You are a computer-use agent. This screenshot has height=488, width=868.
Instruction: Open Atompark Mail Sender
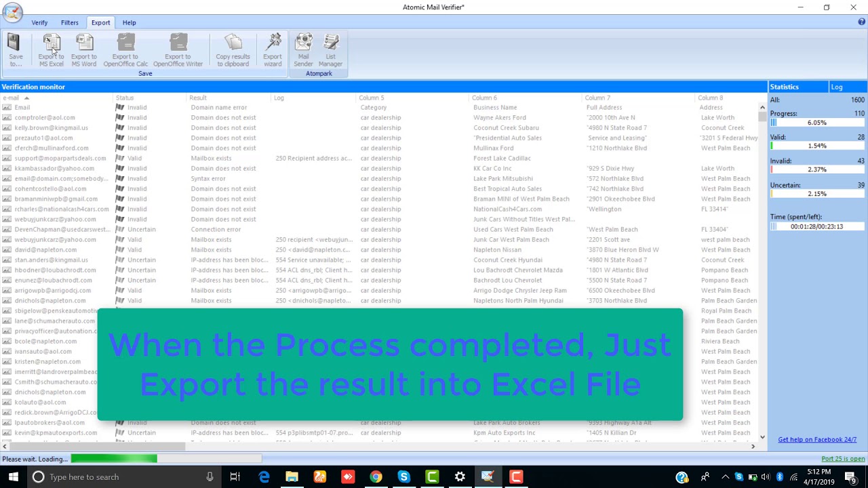coord(303,51)
